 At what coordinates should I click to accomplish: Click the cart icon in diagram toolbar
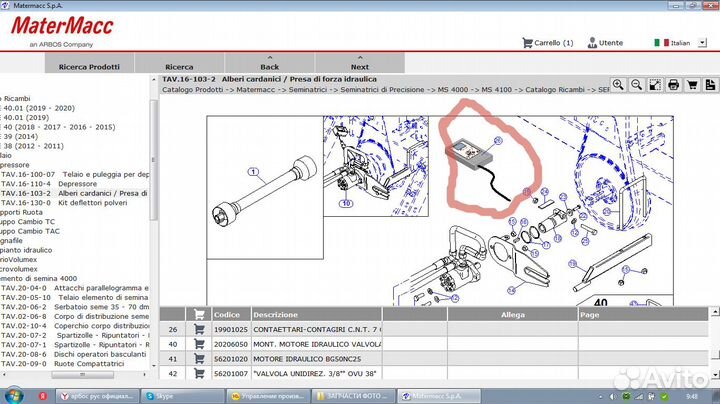tap(693, 85)
